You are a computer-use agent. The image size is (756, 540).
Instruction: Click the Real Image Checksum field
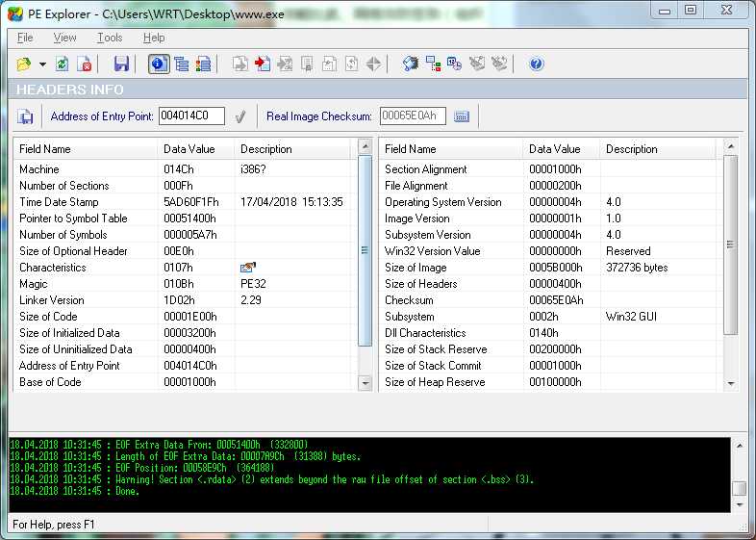413,116
